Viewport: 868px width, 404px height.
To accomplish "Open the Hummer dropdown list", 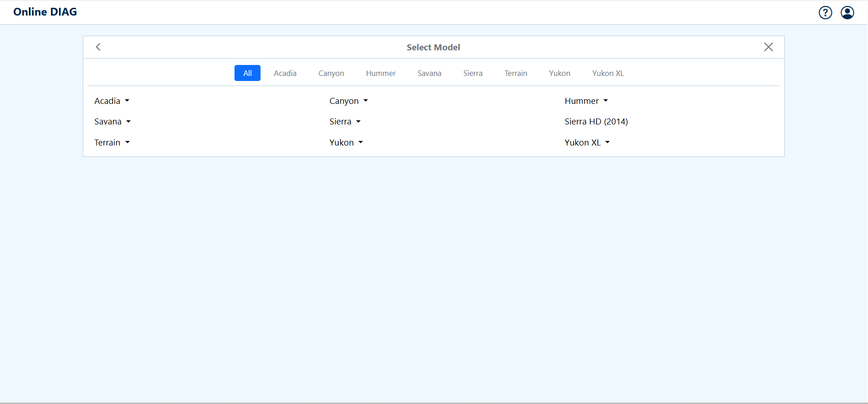I will (x=586, y=101).
